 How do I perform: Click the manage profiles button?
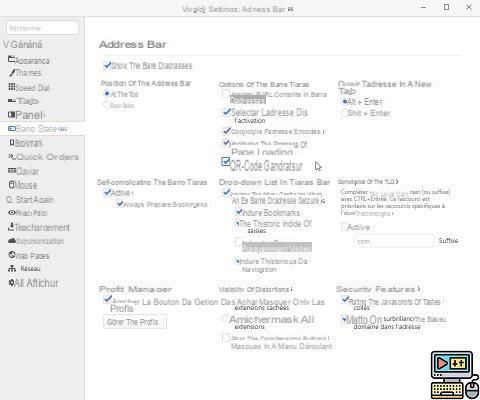pyautogui.click(x=135, y=322)
